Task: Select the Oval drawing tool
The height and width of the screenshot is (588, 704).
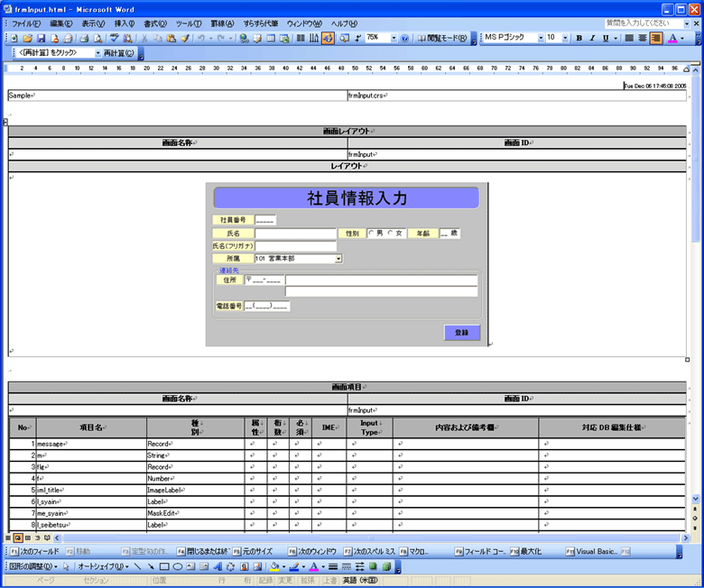Action: 177,567
